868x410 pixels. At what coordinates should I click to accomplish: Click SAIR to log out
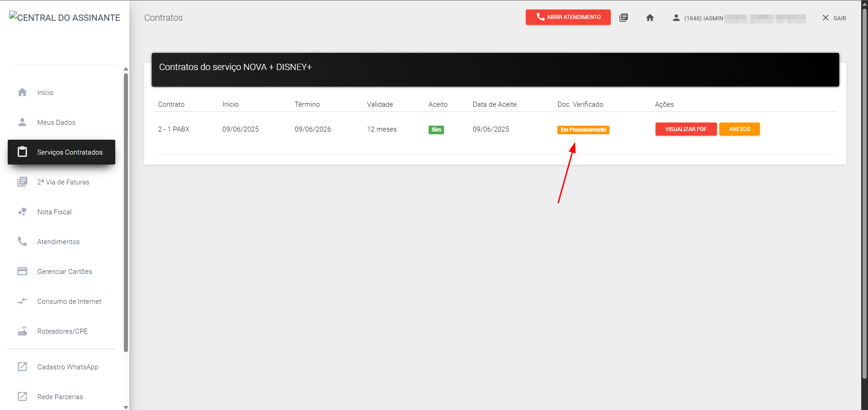pyautogui.click(x=840, y=18)
